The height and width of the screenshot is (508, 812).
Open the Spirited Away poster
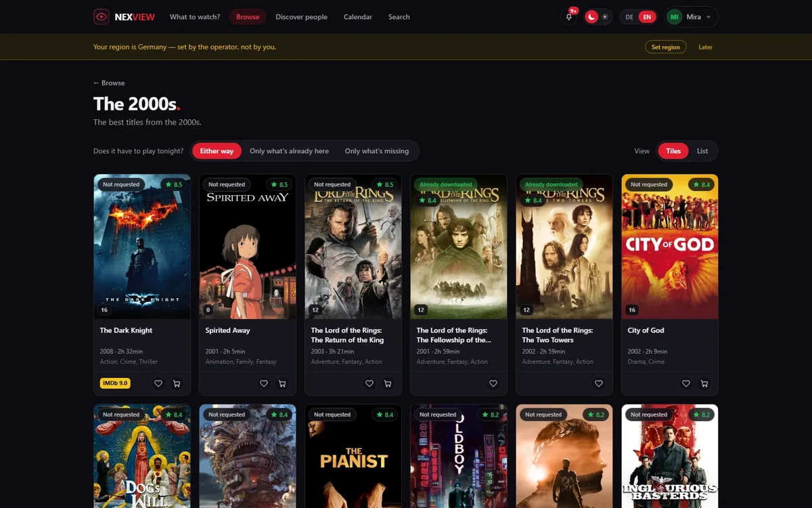(248, 247)
